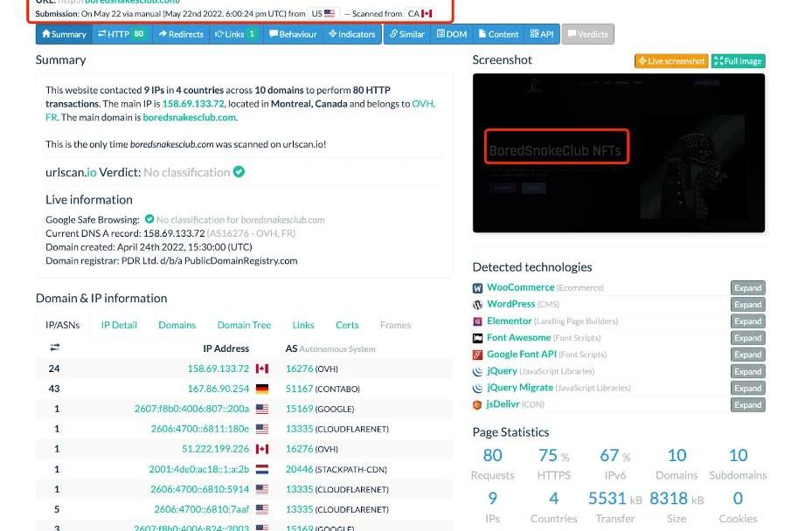Click the Canadian flag next to 158.69.133.72
812x531 pixels.
click(x=261, y=369)
